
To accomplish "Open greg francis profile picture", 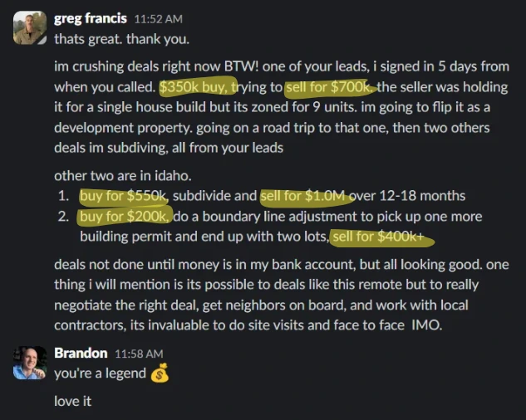I will point(30,27).
